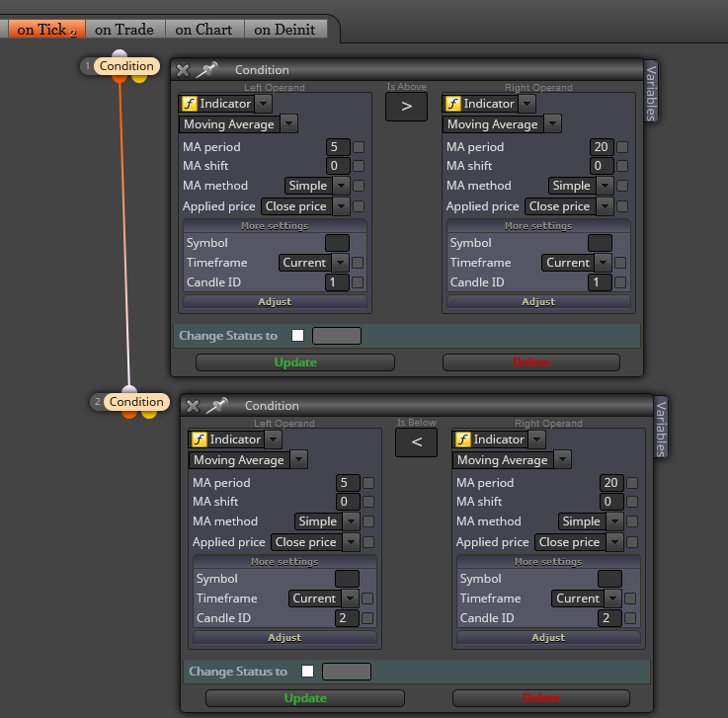Open Timeframe Current dropdown in Condition 2 left operand
The width and height of the screenshot is (728, 718).
(x=350, y=598)
